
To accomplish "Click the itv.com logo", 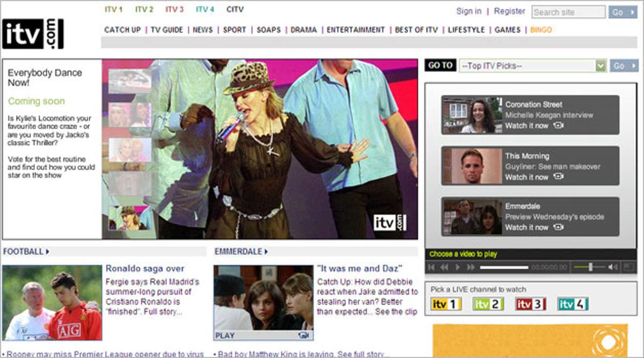I will tap(33, 34).
